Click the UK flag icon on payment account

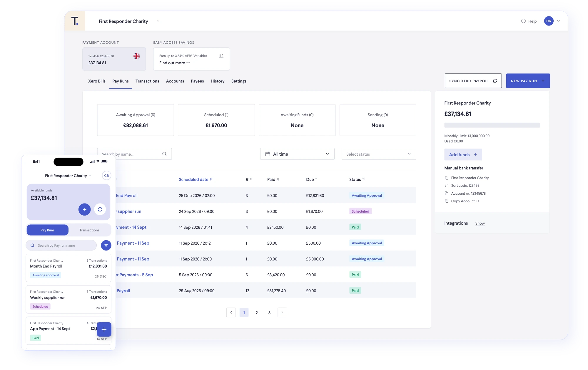pos(136,56)
